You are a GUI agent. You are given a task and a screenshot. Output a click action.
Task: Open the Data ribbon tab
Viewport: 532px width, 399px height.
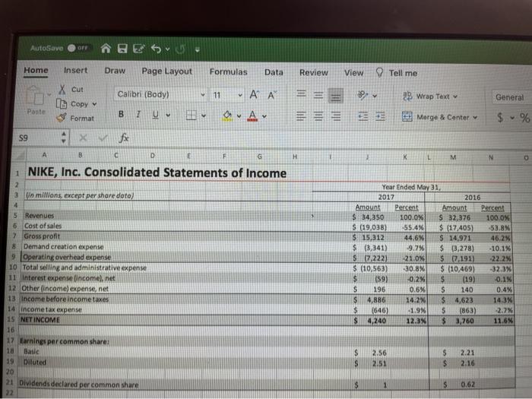(x=274, y=72)
